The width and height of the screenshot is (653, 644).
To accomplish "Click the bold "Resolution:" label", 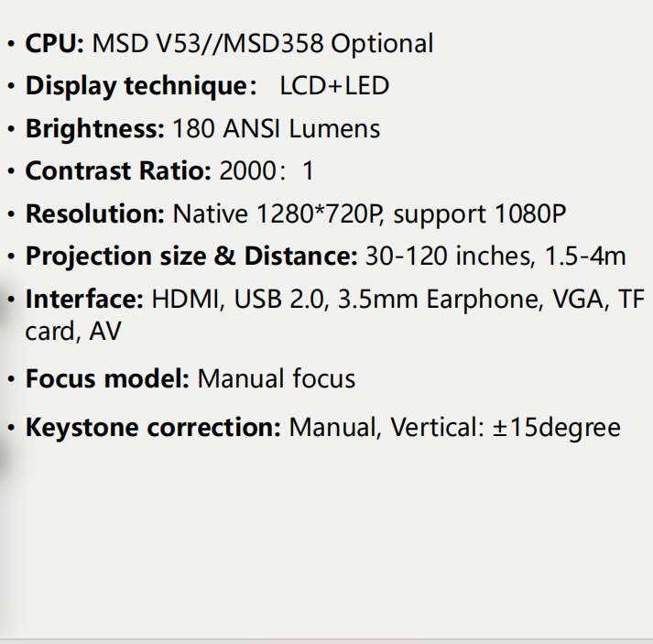I will (95, 214).
